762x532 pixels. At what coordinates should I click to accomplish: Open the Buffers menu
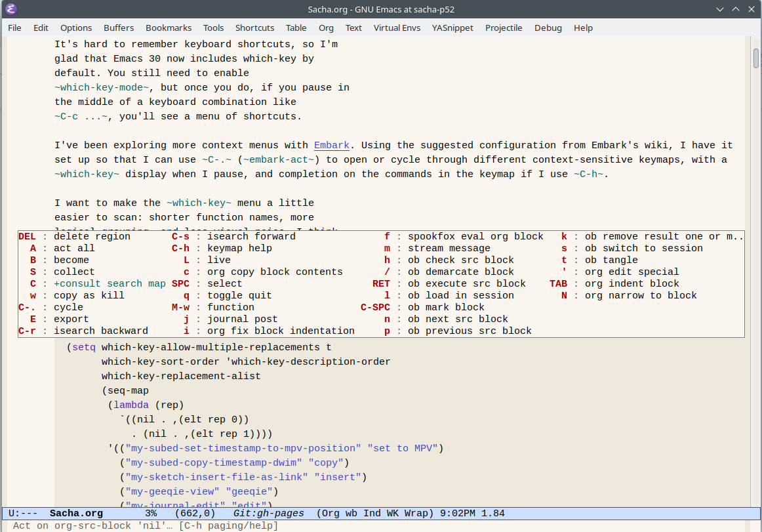point(119,28)
